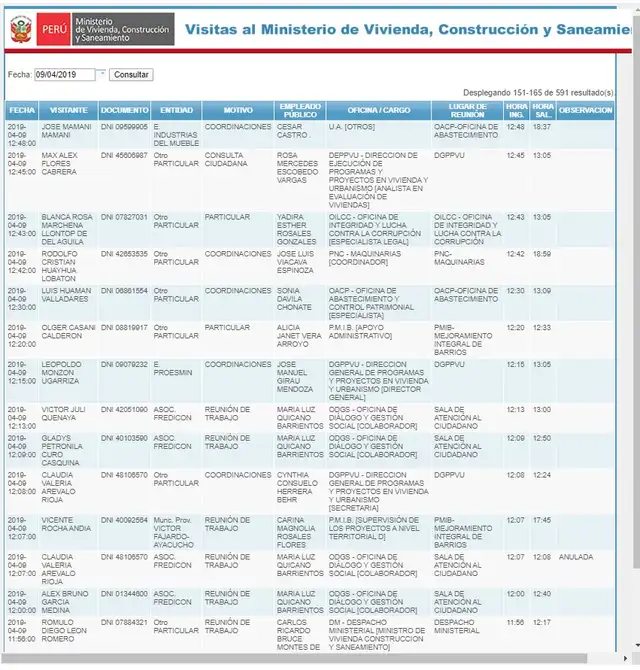Click employee CARINA MAGNOLIA ROSALES FLORES
Image resolution: width=640 pixels, height=670 pixels.
point(296,532)
